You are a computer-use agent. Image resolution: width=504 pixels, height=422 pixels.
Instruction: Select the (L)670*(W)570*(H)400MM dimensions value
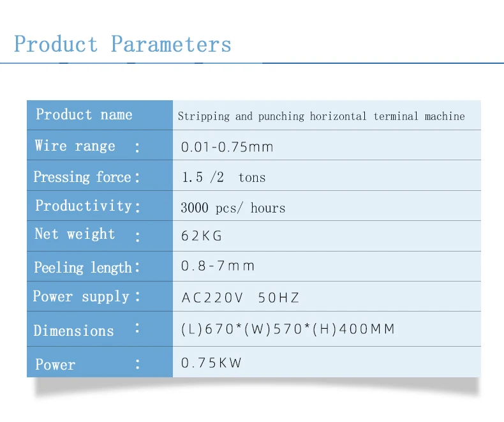(x=288, y=329)
